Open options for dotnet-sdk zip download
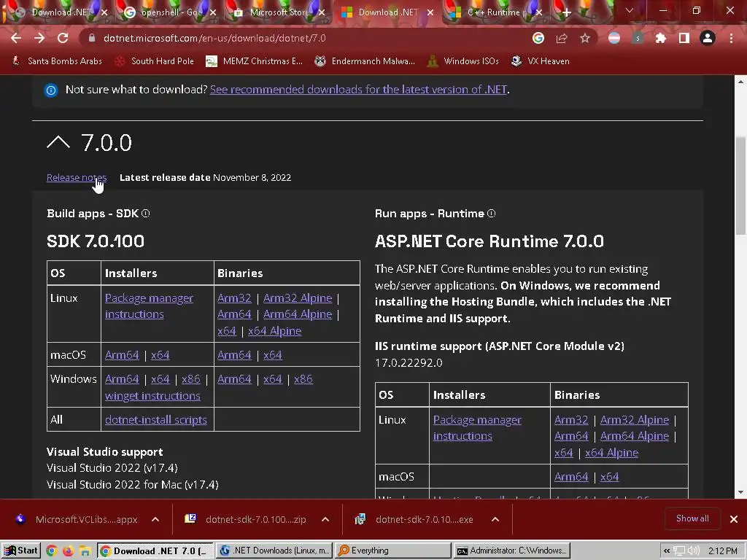This screenshot has height=560, width=747. (325, 519)
